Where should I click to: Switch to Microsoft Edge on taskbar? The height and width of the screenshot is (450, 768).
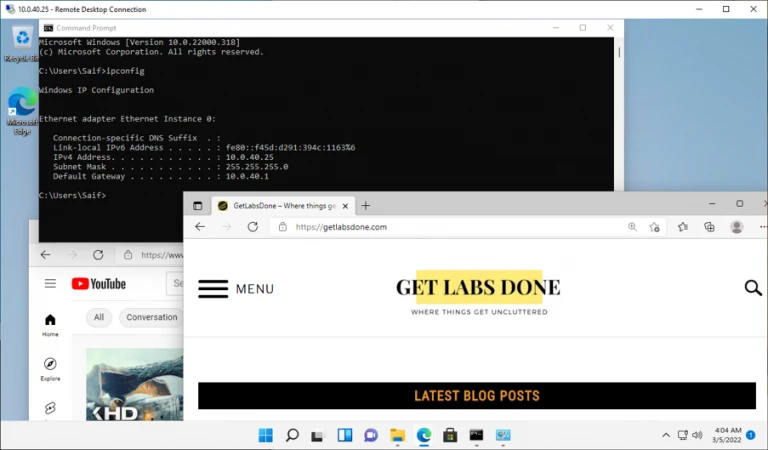[424, 435]
